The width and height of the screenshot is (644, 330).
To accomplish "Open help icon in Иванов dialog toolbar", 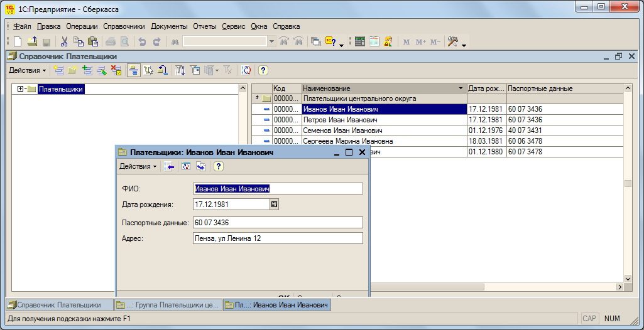I will pos(218,166).
